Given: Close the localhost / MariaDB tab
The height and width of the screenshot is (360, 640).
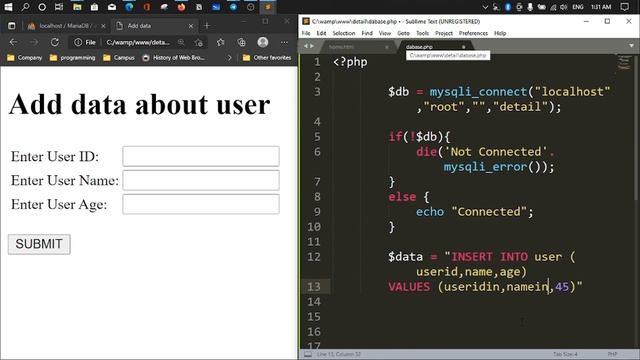Looking at the screenshot, I should pyautogui.click(x=103, y=26).
